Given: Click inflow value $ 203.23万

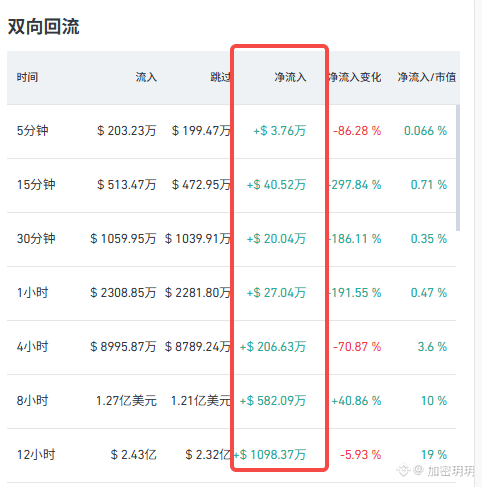Looking at the screenshot, I should coord(127,130).
